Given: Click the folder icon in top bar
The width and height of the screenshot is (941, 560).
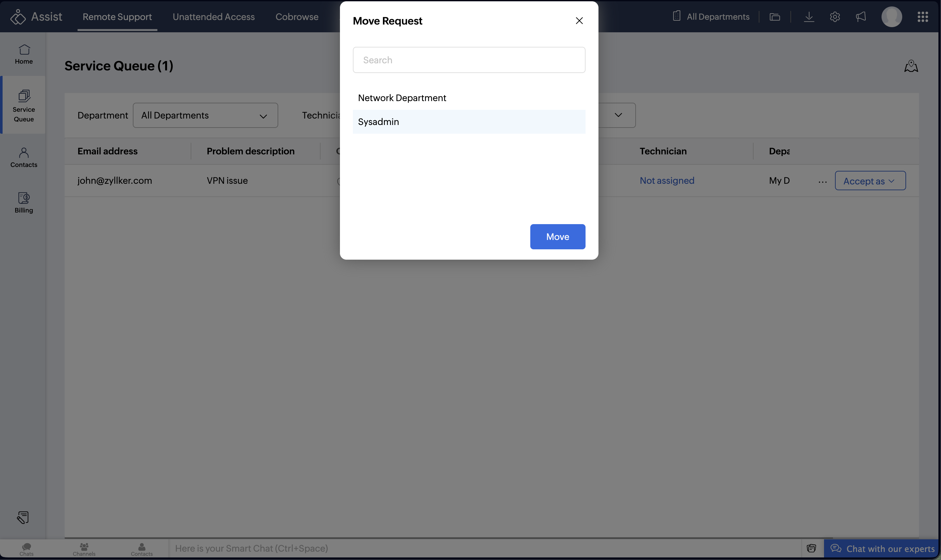Looking at the screenshot, I should click(775, 16).
